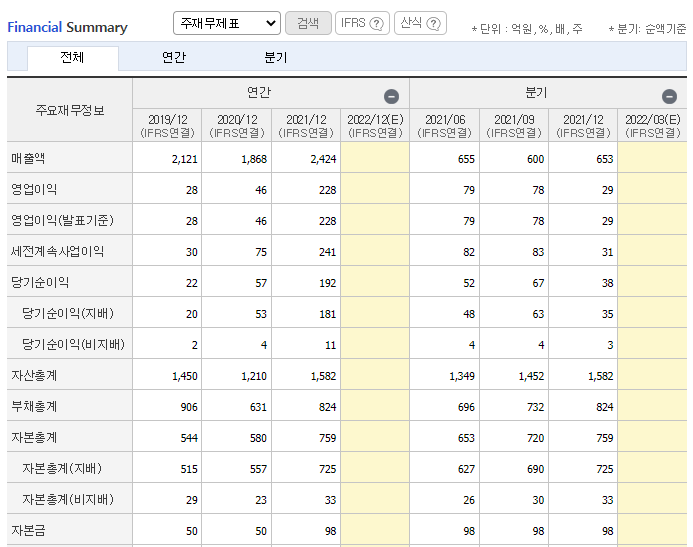This screenshot has width=693, height=547.
Task: Select the 영업이익 row label
Action: pyautogui.click(x=34, y=189)
